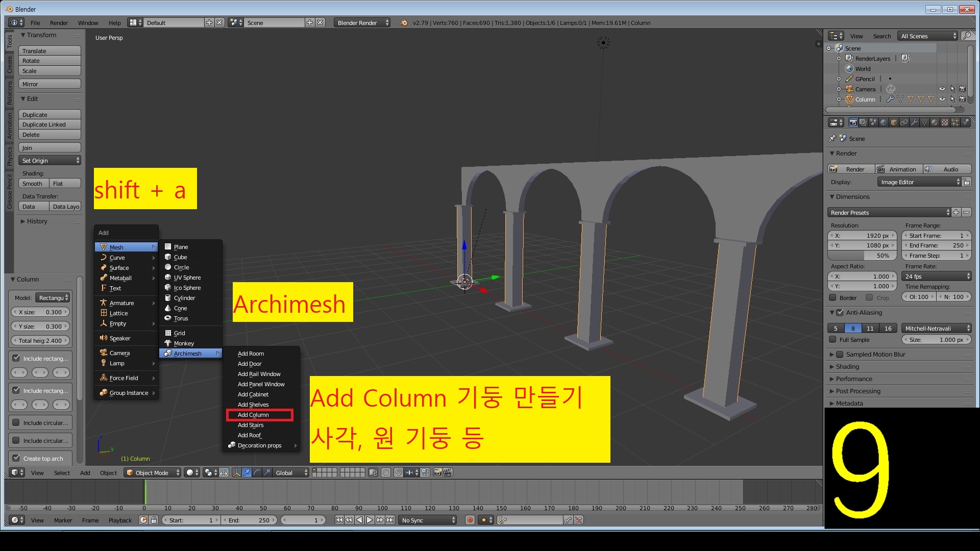
Task: Toggle the first Include rectangu... checkbox
Action: click(16, 359)
